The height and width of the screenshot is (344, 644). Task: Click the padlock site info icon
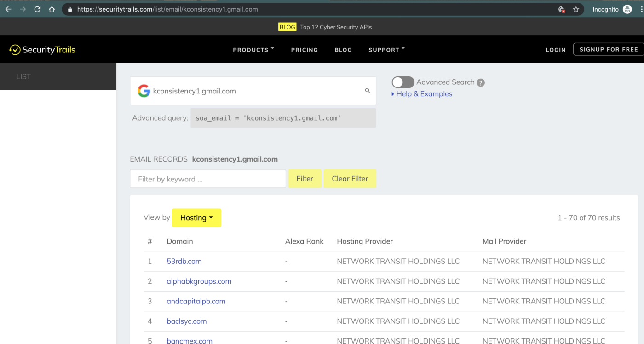click(x=70, y=9)
